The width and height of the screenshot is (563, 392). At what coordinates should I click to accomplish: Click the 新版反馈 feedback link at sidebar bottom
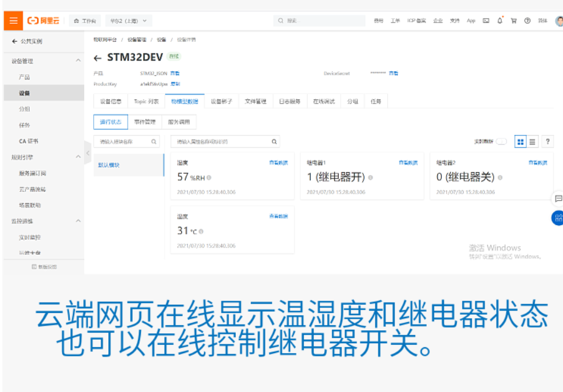pos(44,267)
